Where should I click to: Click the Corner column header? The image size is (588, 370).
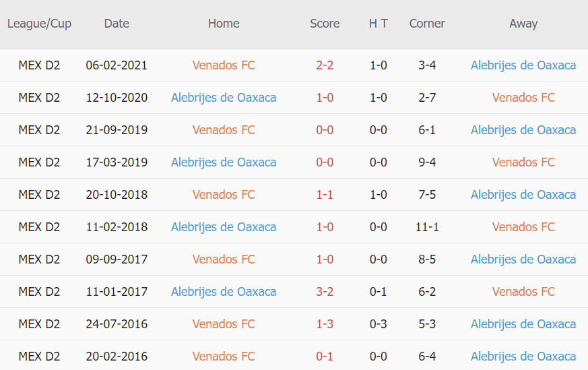tap(427, 24)
